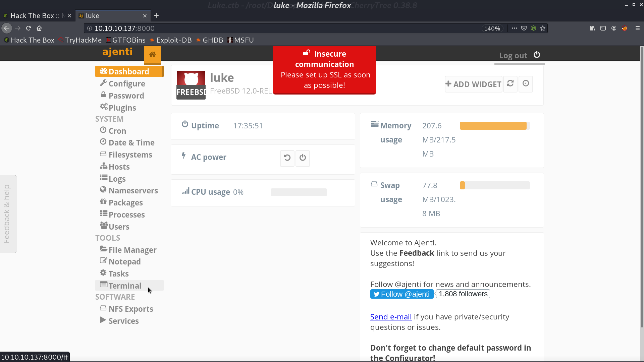Image resolution: width=644 pixels, height=362 pixels.
Task: Open Services under Software
Action: [x=129, y=321]
